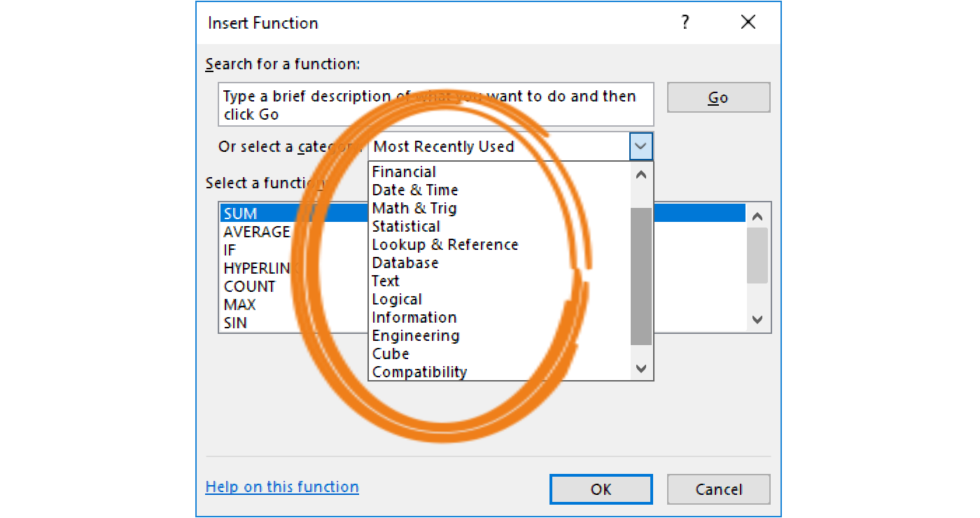Pick the Logical category

click(x=397, y=299)
